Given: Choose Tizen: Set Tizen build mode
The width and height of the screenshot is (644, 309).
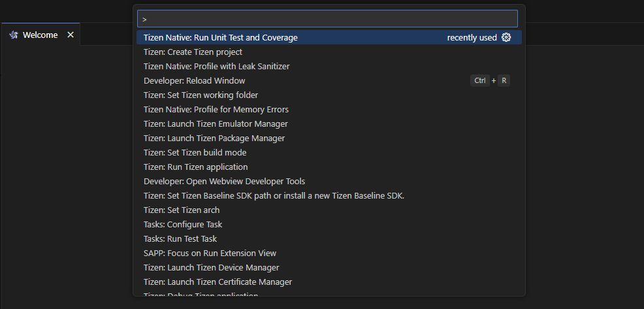Looking at the screenshot, I should [x=195, y=153].
